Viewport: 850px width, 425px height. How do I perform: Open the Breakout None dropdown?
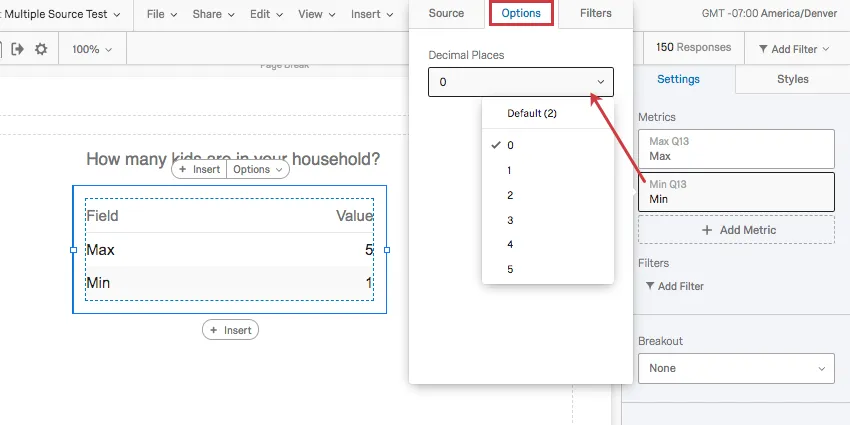(736, 369)
